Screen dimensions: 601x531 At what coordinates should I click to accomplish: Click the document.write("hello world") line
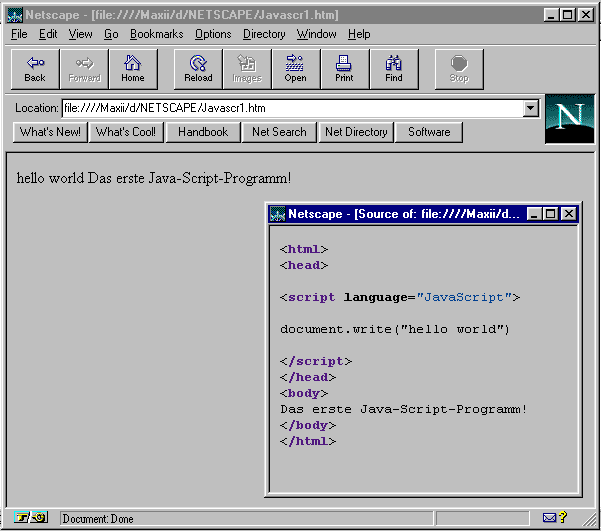395,329
